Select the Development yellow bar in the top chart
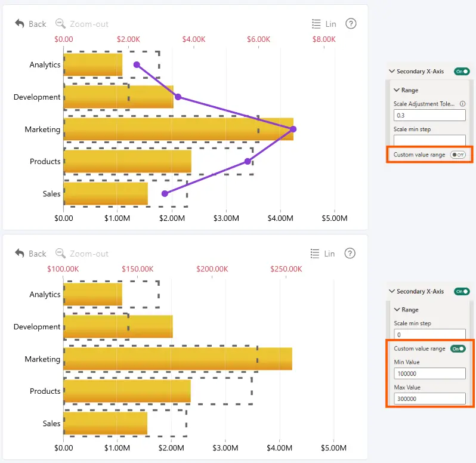The height and width of the screenshot is (463, 476). (x=118, y=97)
